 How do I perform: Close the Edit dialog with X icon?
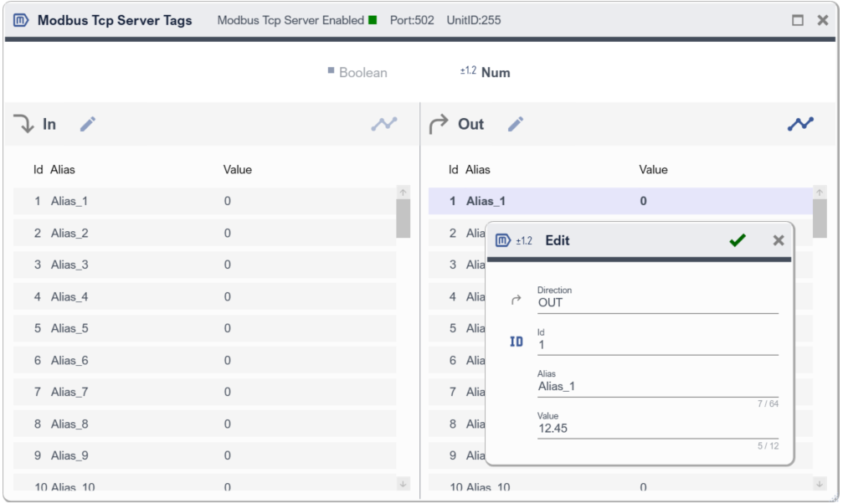tap(779, 241)
